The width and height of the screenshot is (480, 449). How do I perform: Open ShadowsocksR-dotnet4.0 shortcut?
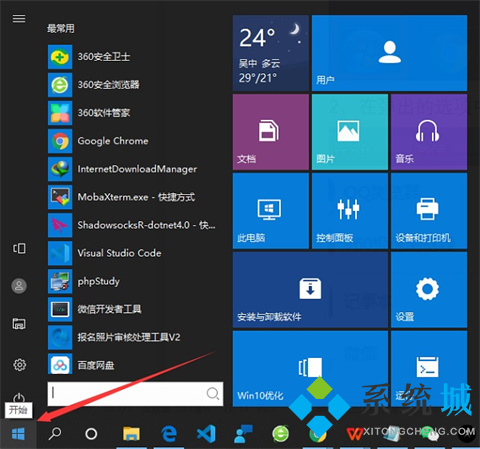(x=133, y=225)
